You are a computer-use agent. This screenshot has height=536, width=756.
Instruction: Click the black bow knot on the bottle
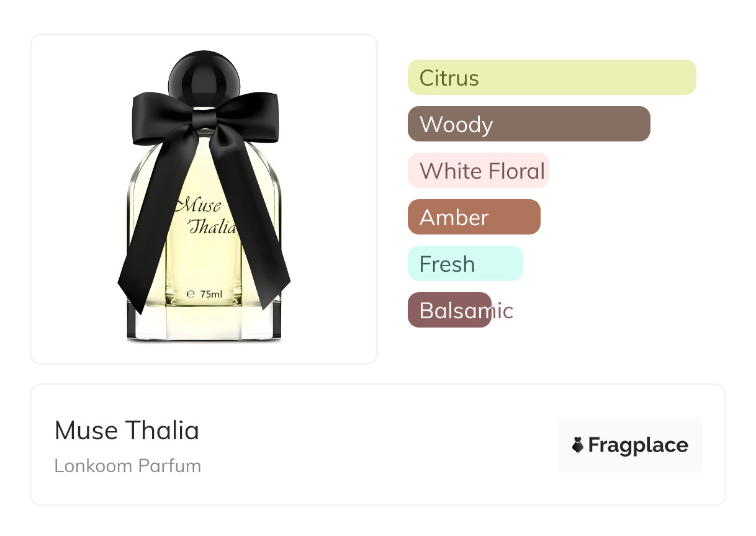(x=204, y=117)
